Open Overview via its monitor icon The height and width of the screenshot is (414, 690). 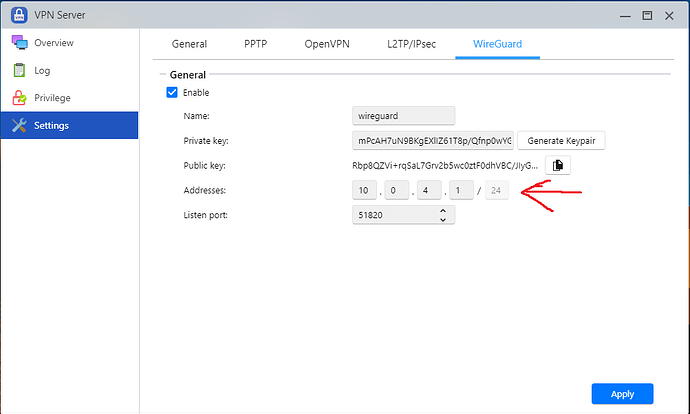18,43
